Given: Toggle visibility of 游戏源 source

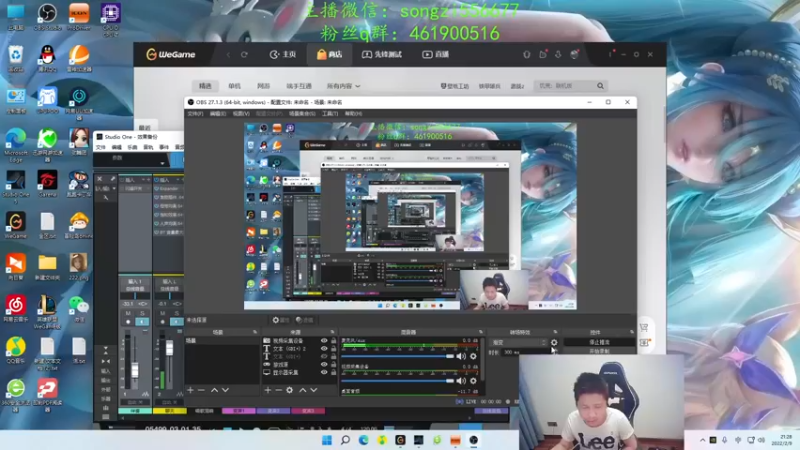Looking at the screenshot, I should tap(324, 365).
